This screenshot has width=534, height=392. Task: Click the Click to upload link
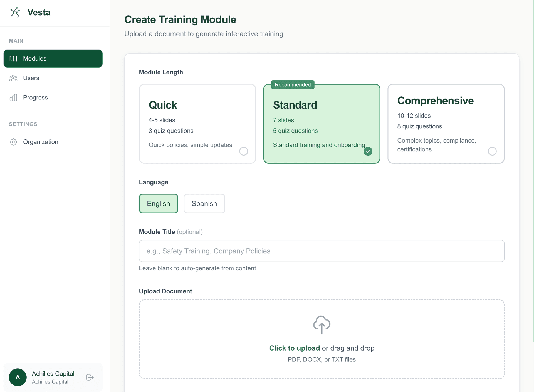[x=294, y=348]
